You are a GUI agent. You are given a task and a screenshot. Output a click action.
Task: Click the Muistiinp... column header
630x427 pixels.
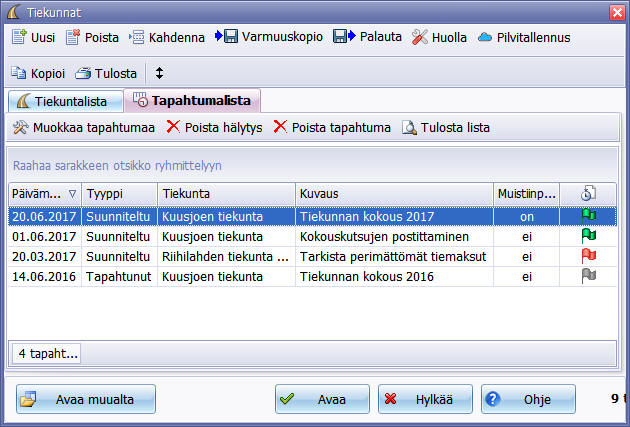pyautogui.click(x=526, y=194)
